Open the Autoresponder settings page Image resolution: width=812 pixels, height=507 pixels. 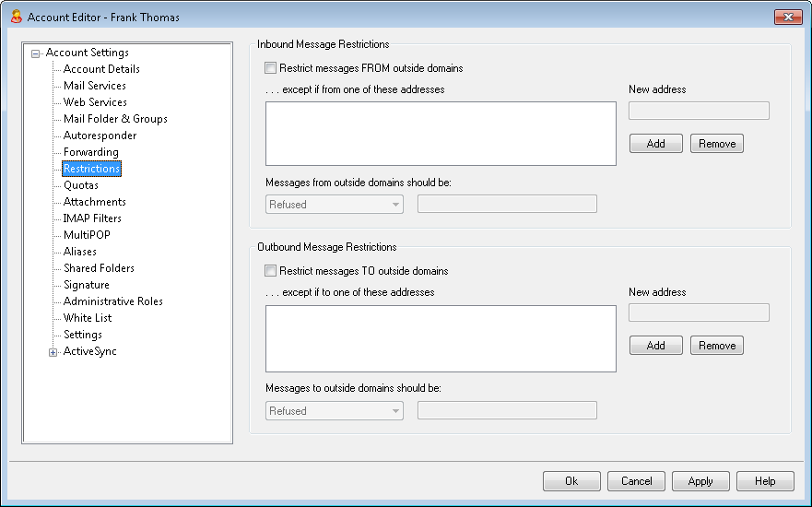click(100, 136)
